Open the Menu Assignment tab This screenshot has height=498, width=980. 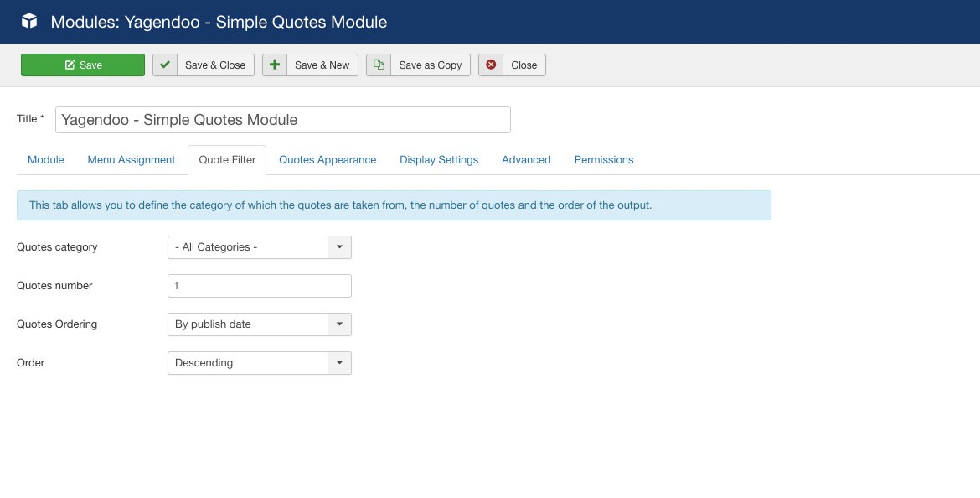(132, 160)
